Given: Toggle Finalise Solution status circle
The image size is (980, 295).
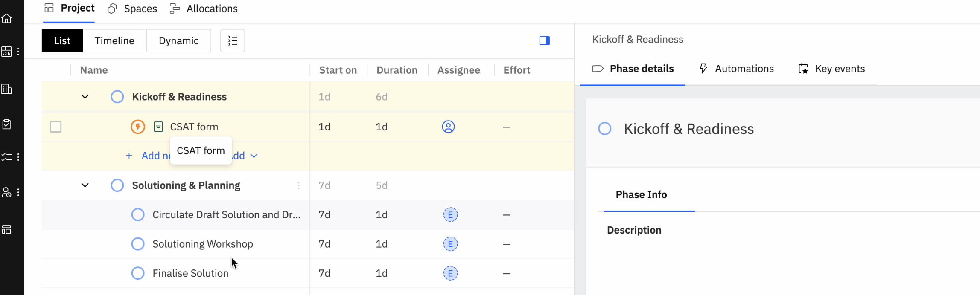Looking at the screenshot, I should 137,273.
